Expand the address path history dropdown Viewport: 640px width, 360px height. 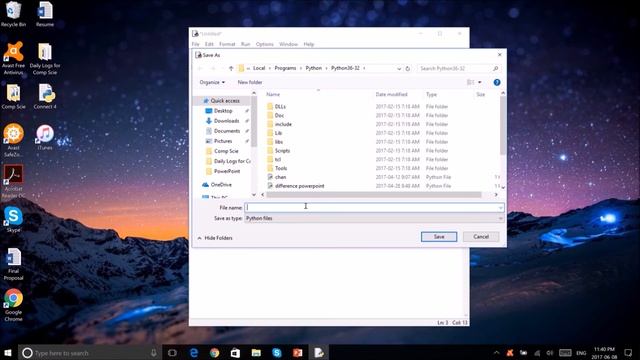point(399,69)
